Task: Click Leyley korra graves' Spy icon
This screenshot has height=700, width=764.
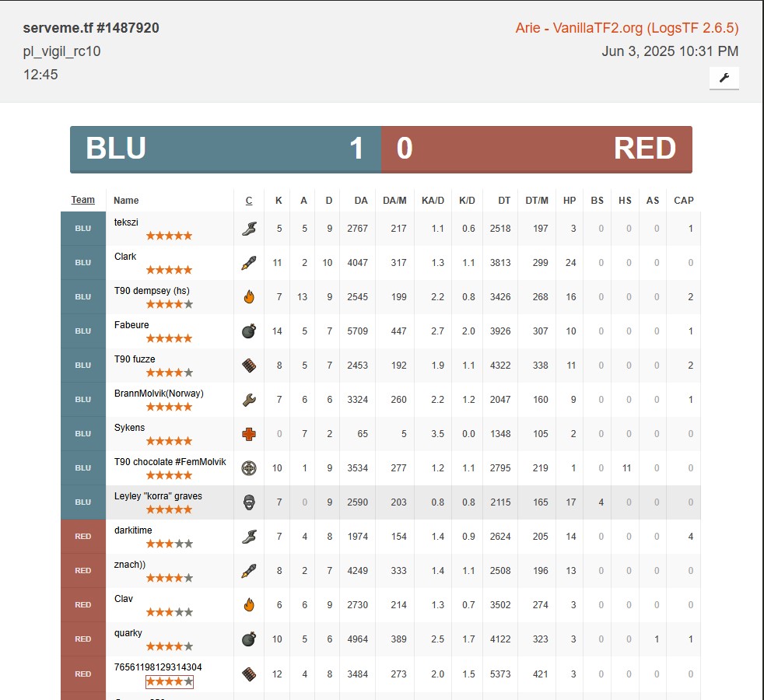Action: 249,502
